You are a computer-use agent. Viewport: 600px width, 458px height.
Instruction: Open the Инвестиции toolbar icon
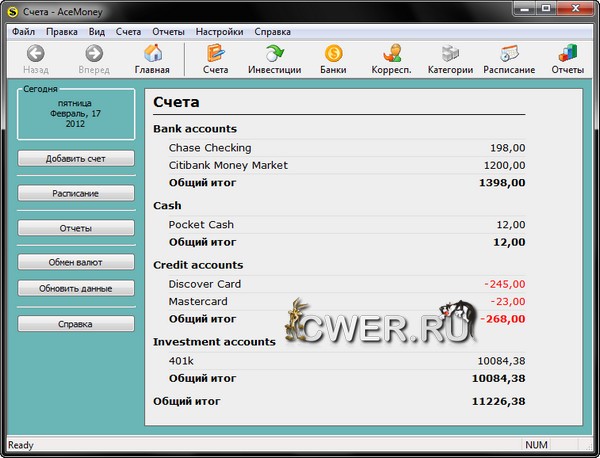[x=274, y=54]
